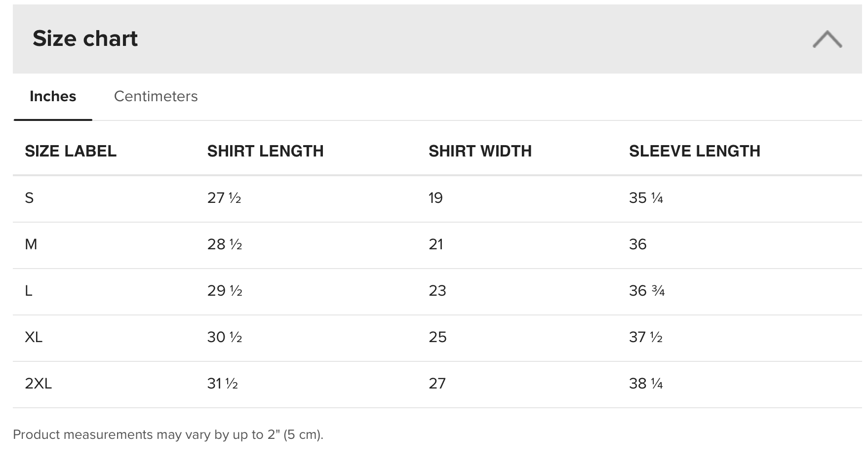Click the product measurements disclaimer text
Screen dimensions: 868x467
click(168, 434)
